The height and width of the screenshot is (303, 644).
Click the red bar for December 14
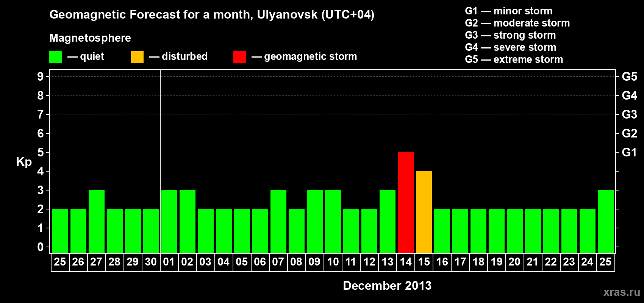pyautogui.click(x=406, y=202)
